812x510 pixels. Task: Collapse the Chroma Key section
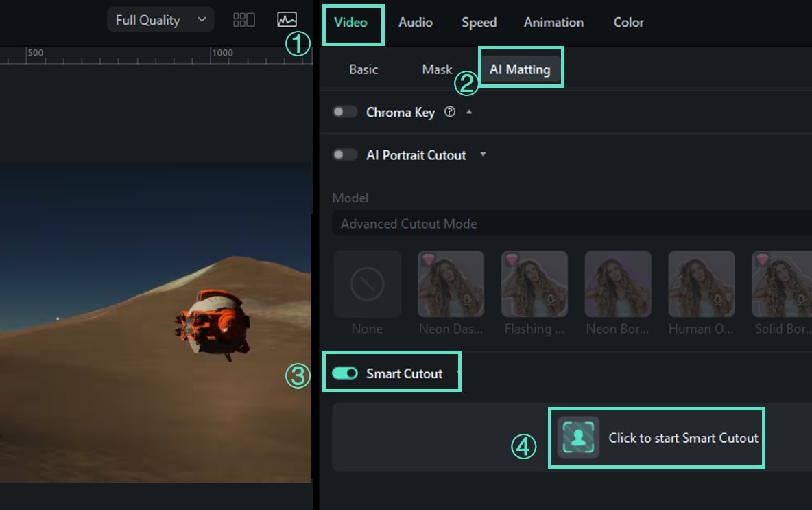tap(470, 112)
